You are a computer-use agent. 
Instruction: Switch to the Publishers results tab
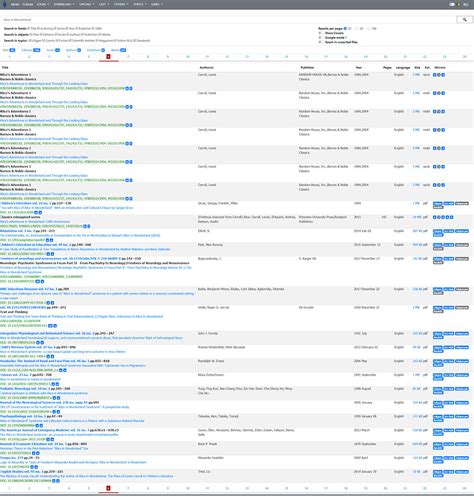pyautogui.click(x=96, y=50)
